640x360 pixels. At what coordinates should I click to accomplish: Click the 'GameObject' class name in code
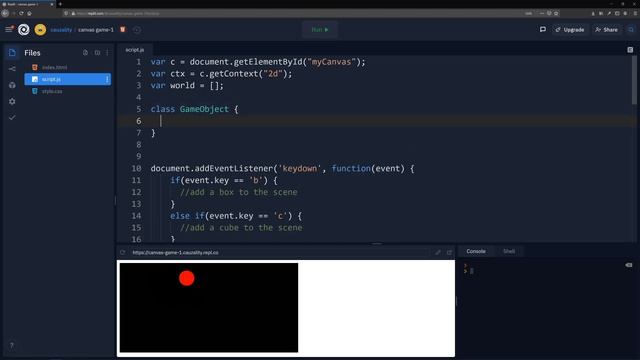point(204,109)
